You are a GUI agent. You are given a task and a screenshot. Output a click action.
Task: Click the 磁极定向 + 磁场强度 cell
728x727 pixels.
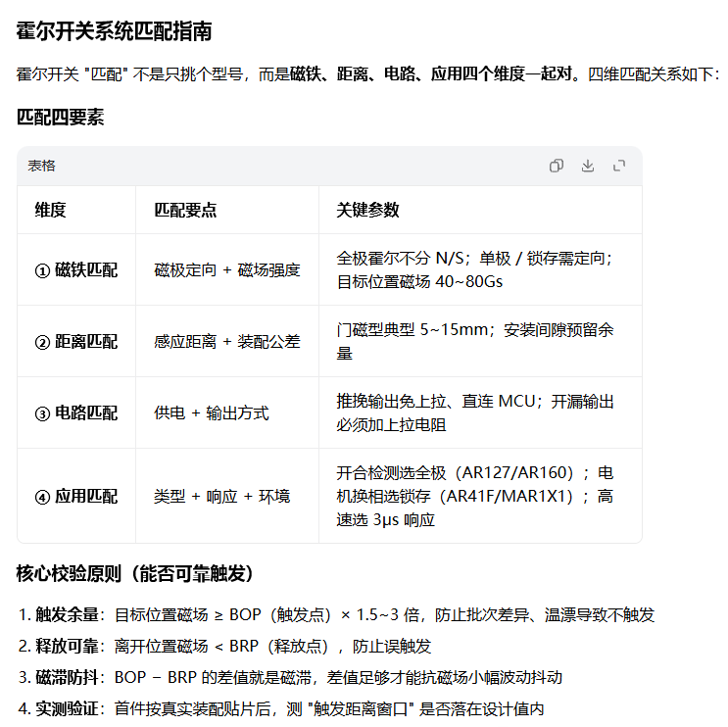[x=227, y=269]
